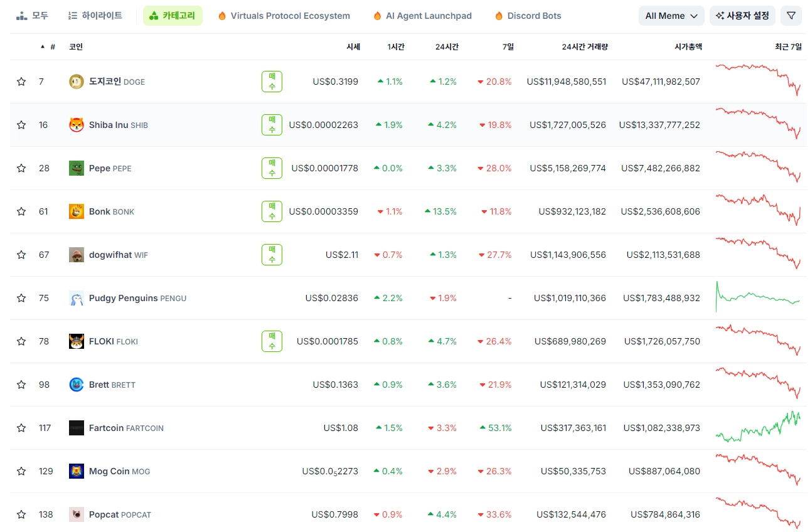Click the Mog Coin logo
The width and height of the screenshot is (810, 532).
point(77,471)
